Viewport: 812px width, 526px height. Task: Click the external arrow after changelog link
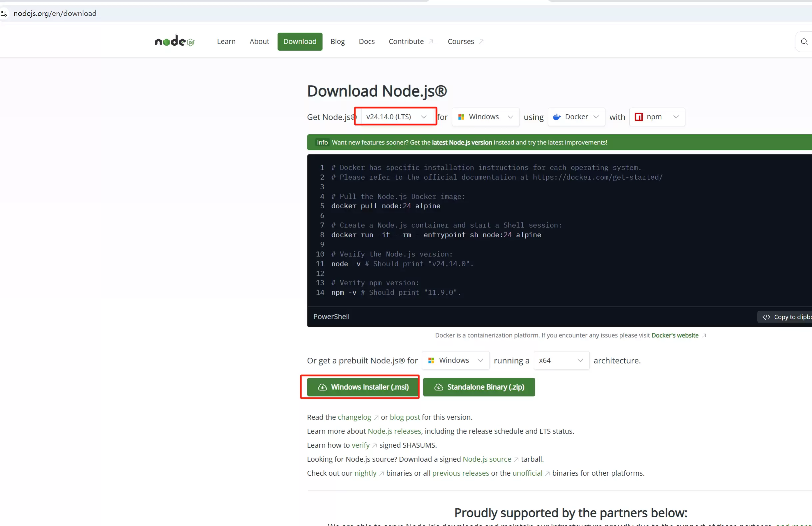tap(376, 417)
